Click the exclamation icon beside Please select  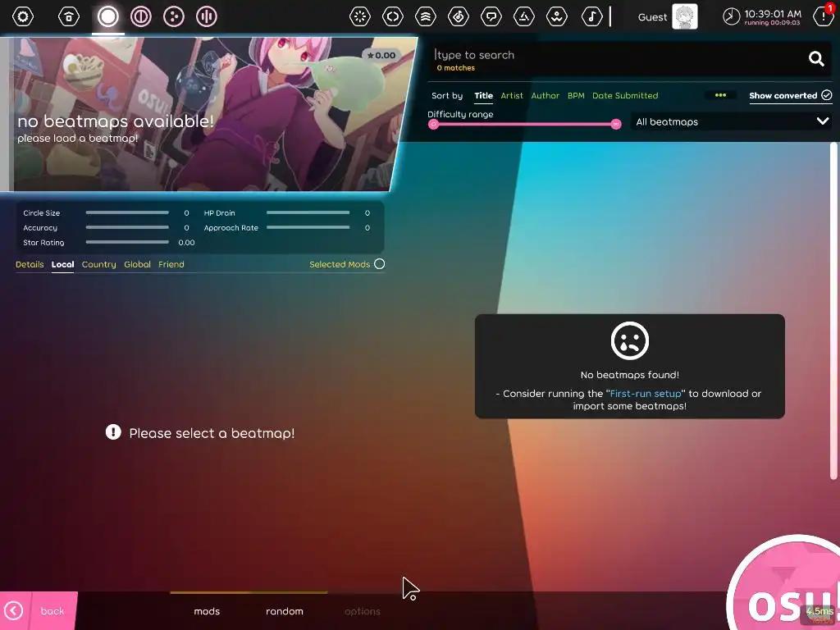[x=113, y=431]
